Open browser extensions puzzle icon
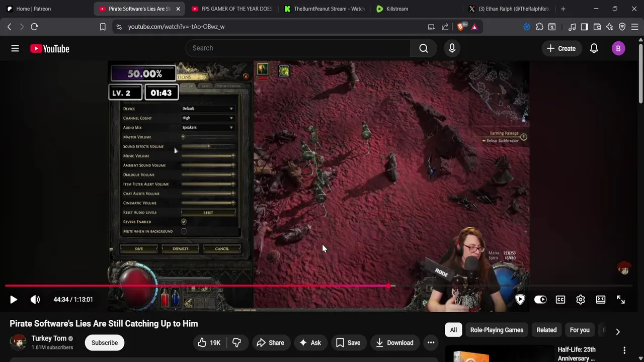This screenshot has width=644, height=362. 540,27
